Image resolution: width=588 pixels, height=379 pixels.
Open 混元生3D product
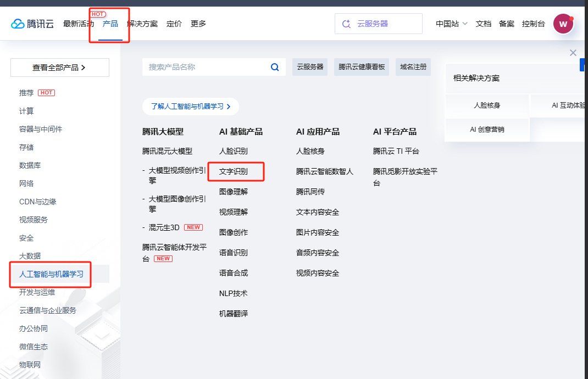(x=164, y=227)
